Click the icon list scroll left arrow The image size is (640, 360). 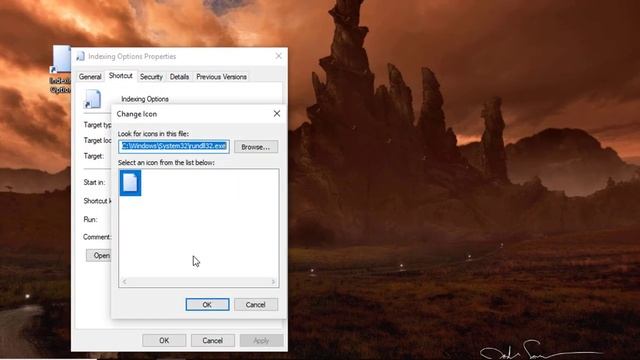coord(124,282)
